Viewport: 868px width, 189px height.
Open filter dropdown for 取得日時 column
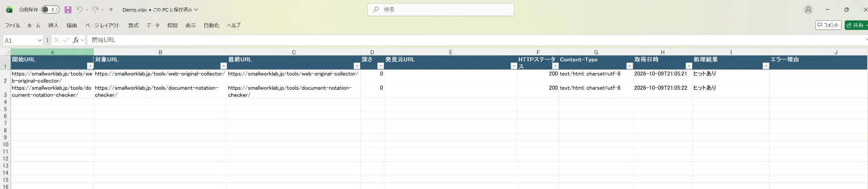click(689, 66)
